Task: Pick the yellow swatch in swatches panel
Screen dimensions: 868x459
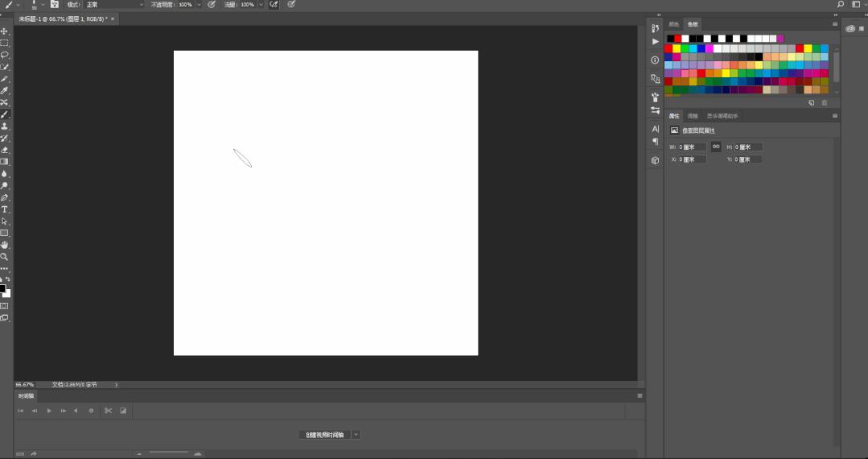Action: point(677,49)
